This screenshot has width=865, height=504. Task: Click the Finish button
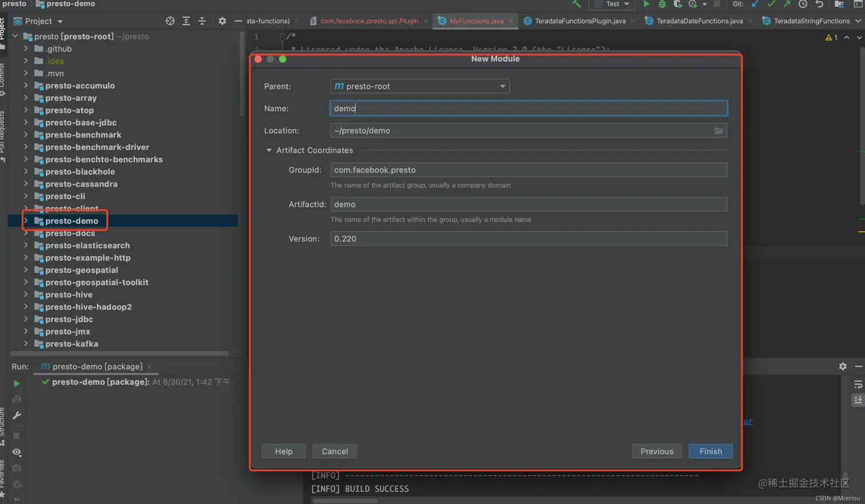point(711,451)
